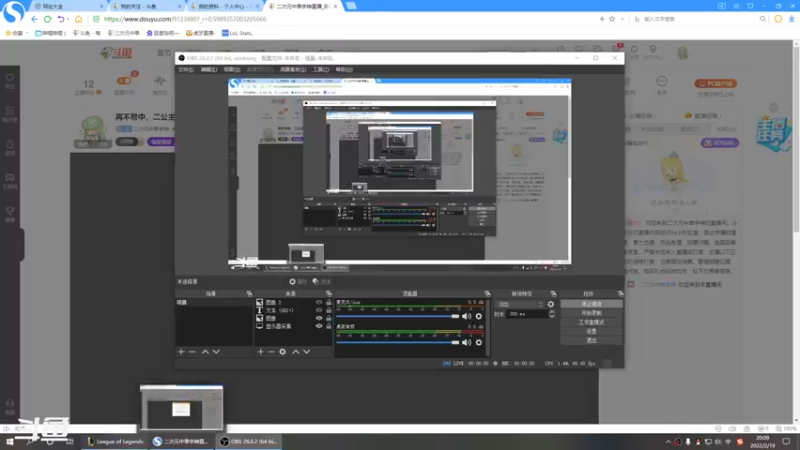The height and width of the screenshot is (450, 800).
Task: Open OBS 文件 menu
Action: [x=186, y=69]
